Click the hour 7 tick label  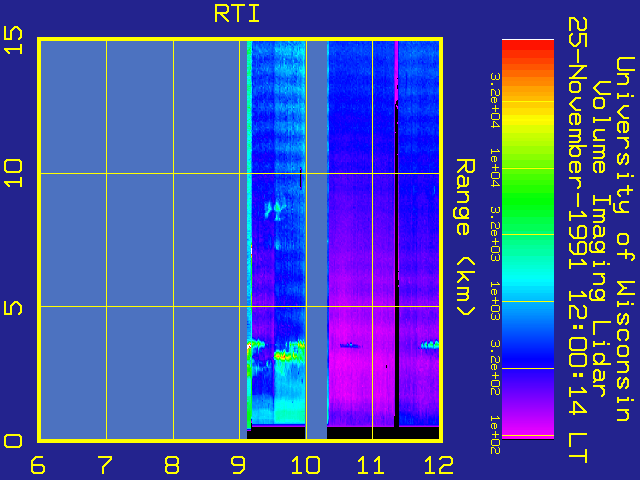[x=104, y=465]
